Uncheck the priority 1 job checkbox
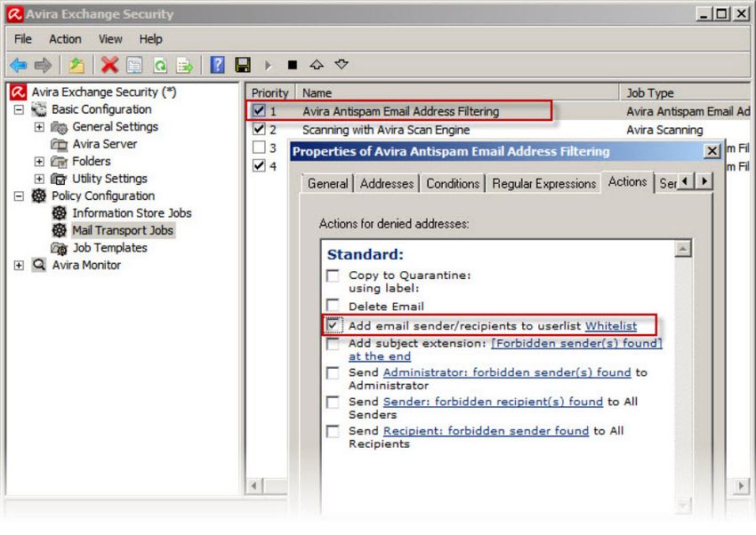The image size is (756, 535). (259, 111)
